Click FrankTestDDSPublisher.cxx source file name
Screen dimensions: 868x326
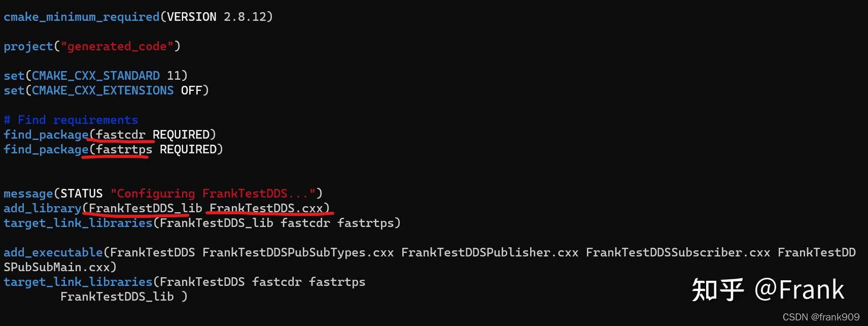[x=490, y=252]
